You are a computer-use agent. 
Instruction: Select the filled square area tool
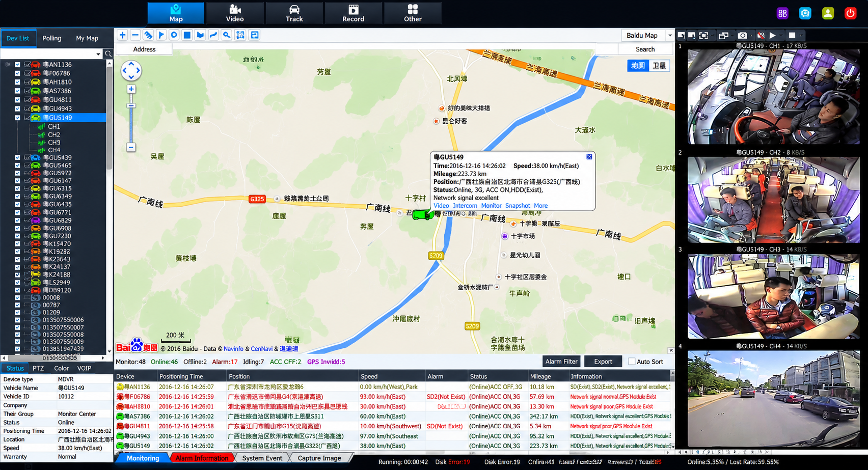tap(187, 35)
